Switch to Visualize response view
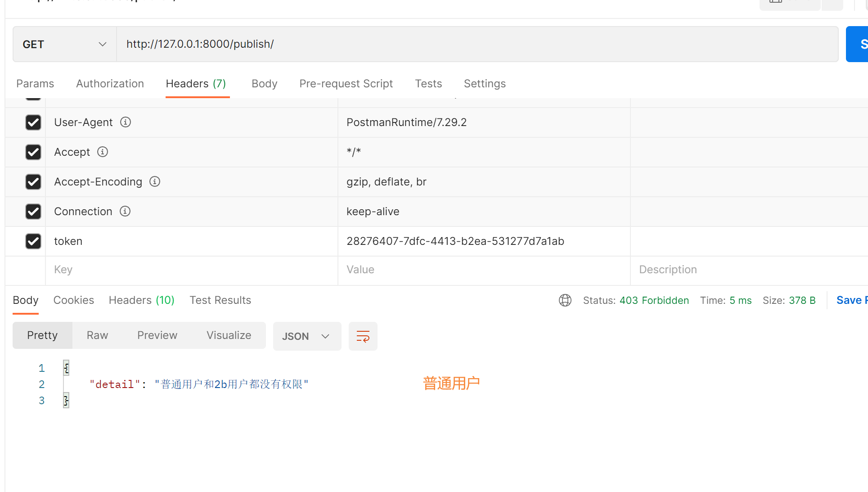Image resolution: width=868 pixels, height=492 pixels. pos(229,335)
